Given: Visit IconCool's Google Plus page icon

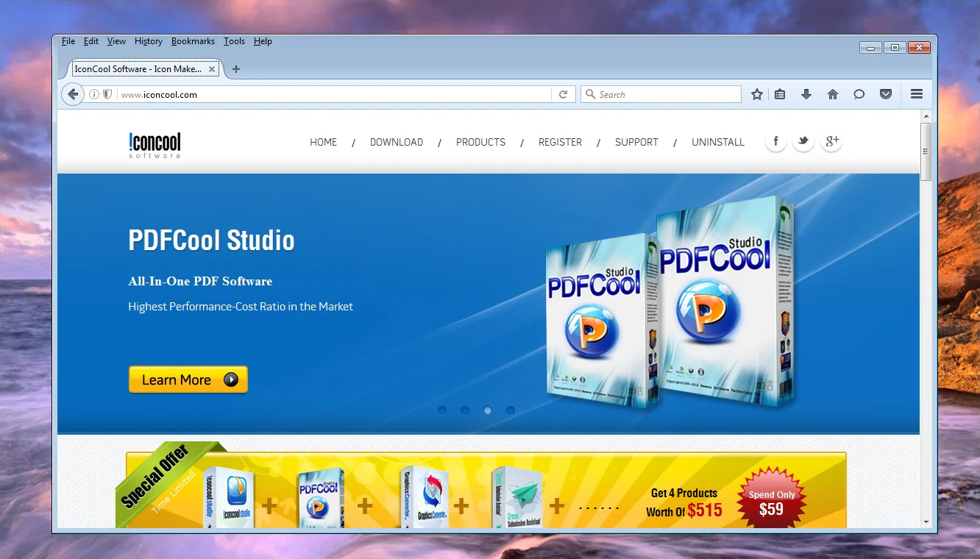Looking at the screenshot, I should (831, 141).
